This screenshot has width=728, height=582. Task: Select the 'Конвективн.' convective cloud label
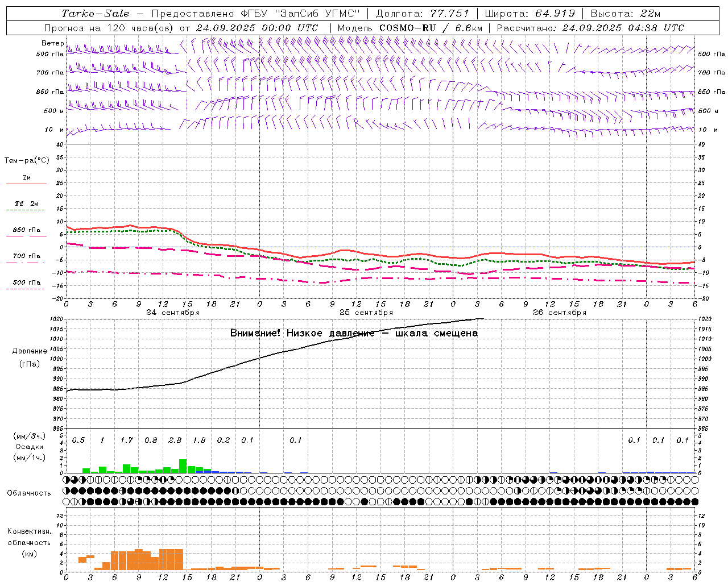coord(29,531)
